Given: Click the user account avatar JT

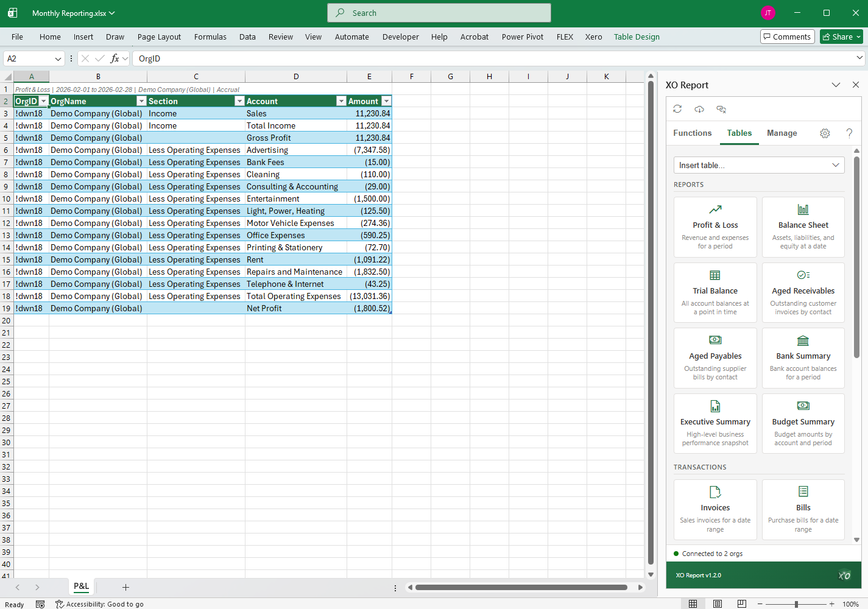Looking at the screenshot, I should (768, 13).
